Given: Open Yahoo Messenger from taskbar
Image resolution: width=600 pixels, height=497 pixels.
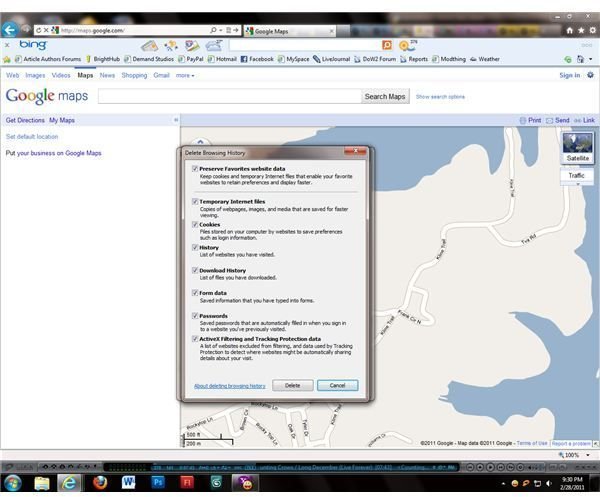Looking at the screenshot, I should [x=245, y=483].
